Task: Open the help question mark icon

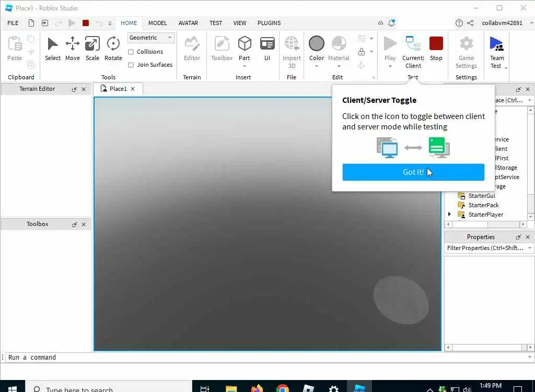Action: tap(459, 23)
